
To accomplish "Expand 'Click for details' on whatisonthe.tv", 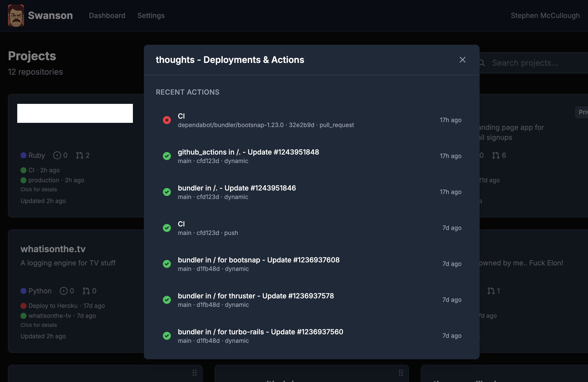I will 38,325.
